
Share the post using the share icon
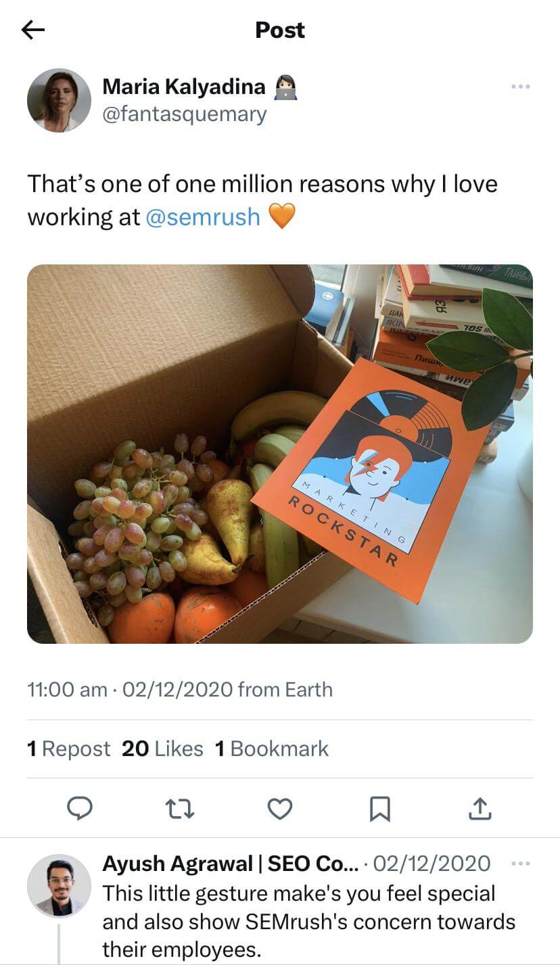coord(479,808)
